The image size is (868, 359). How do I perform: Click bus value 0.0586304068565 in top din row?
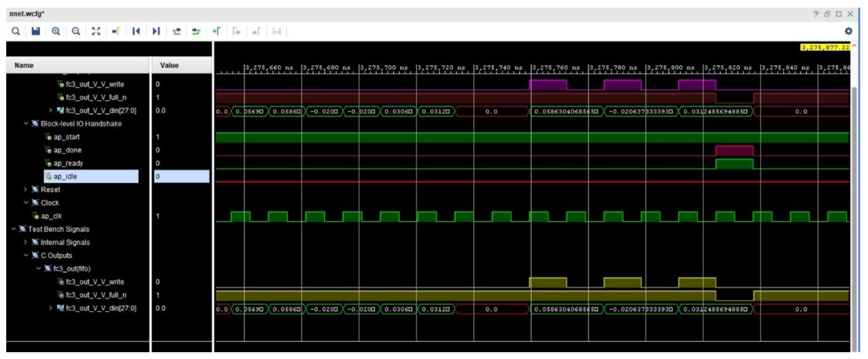(566, 111)
